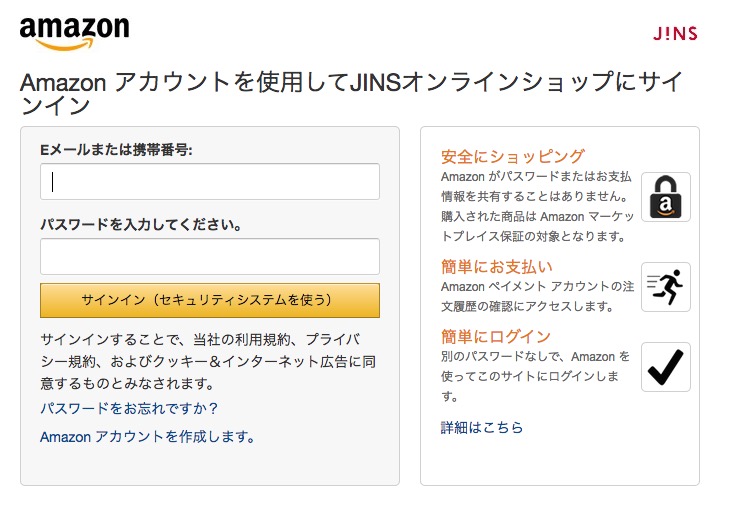
Task: Click the black checkmark icon
Action: (665, 367)
